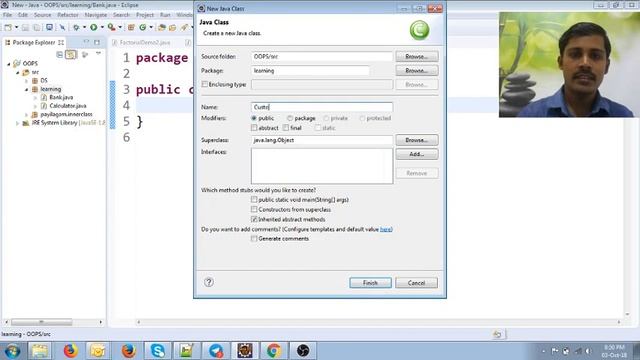Click the help question mark icon in dialog

(209, 282)
